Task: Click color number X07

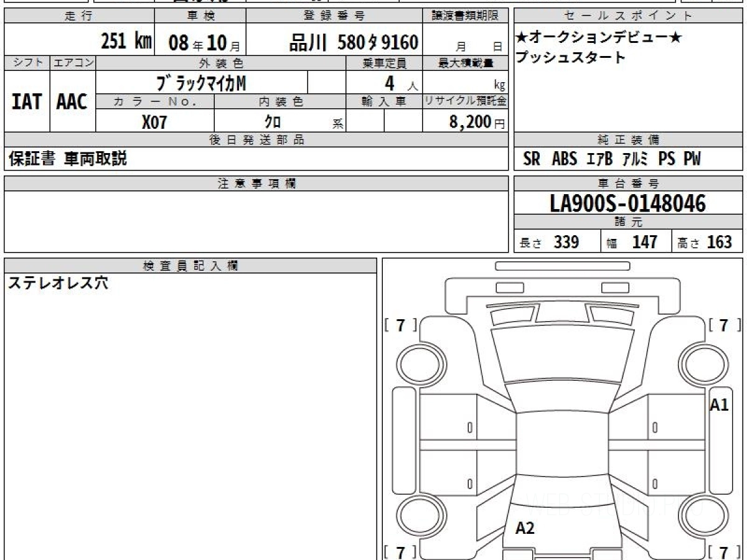Action: pyautogui.click(x=154, y=122)
